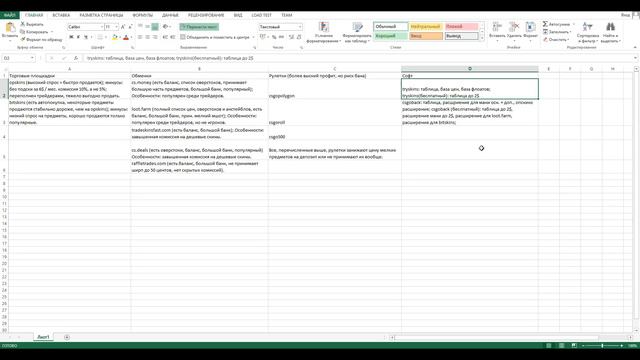Open the Name Box dropdown arrow

[x=32, y=58]
